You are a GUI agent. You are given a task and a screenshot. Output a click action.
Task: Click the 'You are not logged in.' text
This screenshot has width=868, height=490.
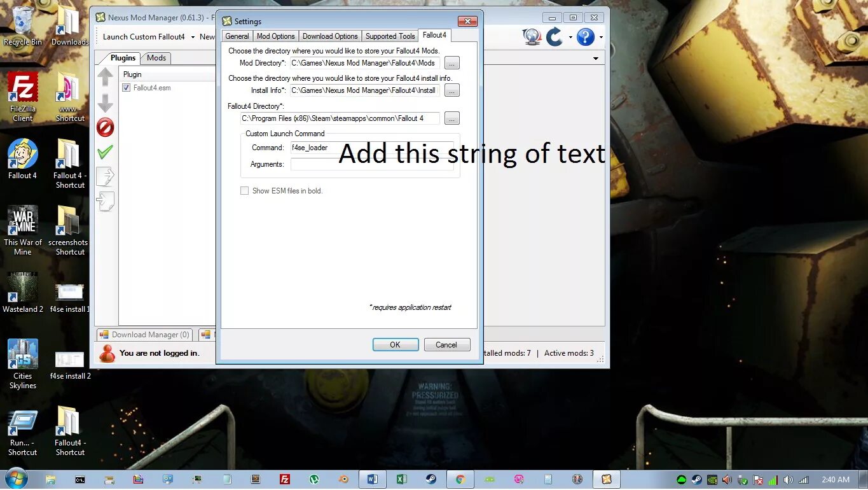tap(159, 353)
